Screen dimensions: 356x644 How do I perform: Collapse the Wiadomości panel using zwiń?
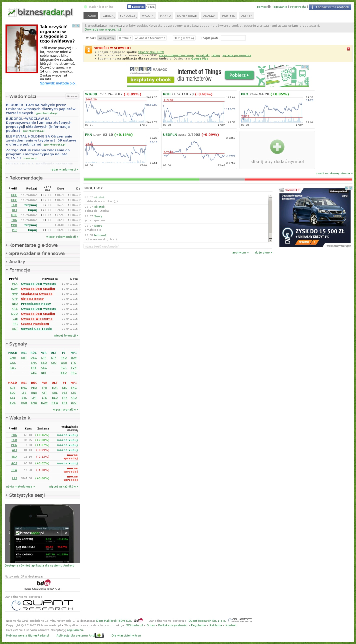[72, 96]
